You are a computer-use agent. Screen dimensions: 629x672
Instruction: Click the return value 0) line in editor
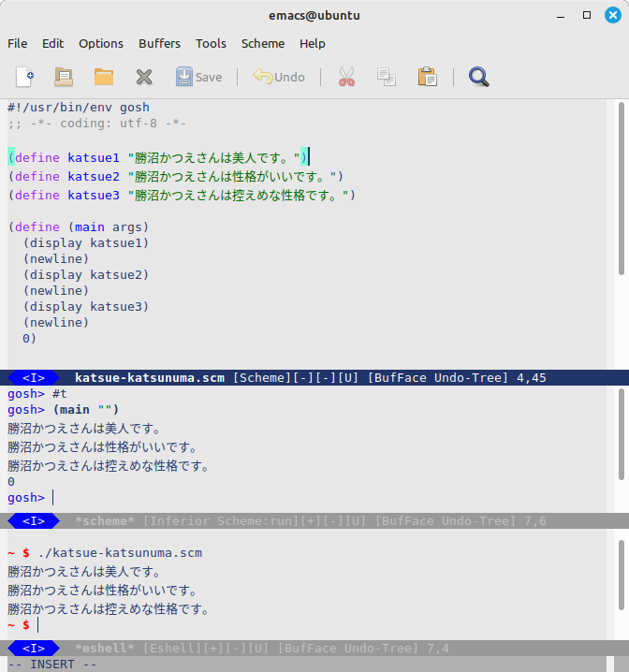tap(30, 339)
